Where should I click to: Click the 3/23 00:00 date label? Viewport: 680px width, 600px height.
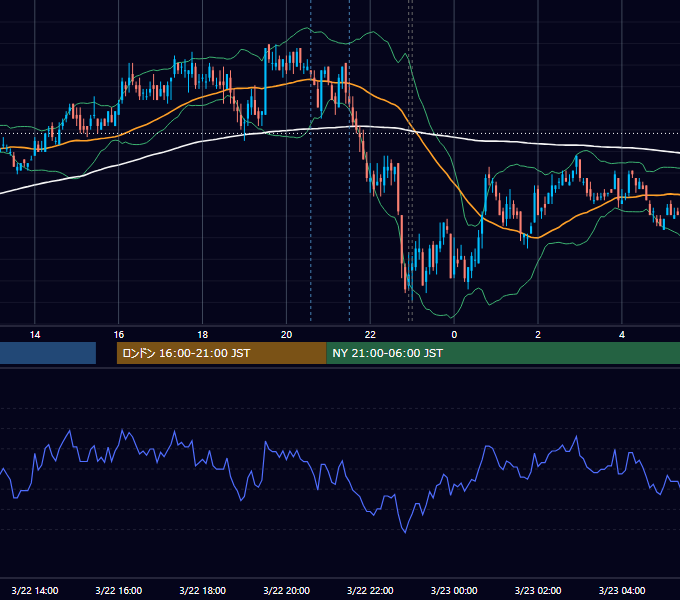[x=454, y=590]
